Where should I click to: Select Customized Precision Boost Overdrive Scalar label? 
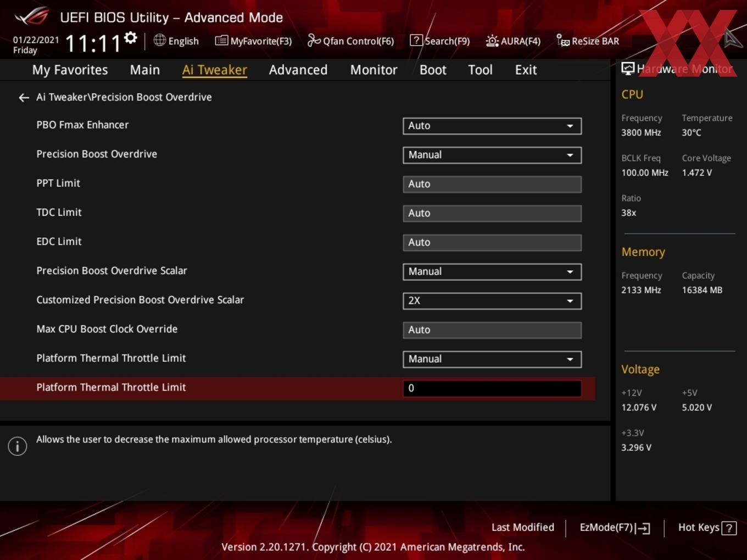140,300
